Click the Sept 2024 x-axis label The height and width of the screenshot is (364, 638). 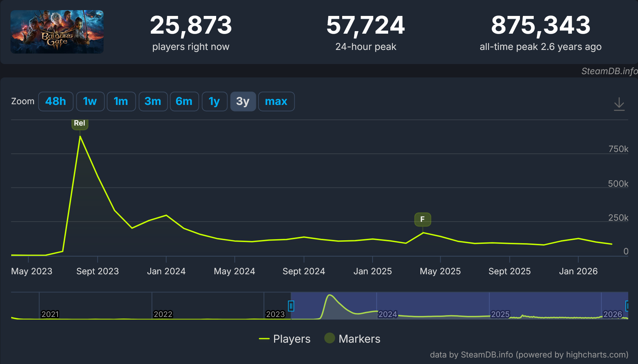[x=304, y=271]
